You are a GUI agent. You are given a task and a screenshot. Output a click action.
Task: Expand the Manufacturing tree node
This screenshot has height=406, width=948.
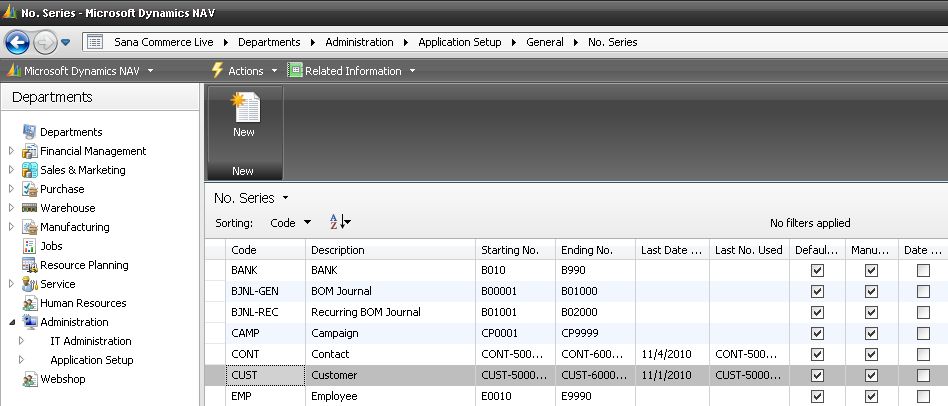(11, 227)
